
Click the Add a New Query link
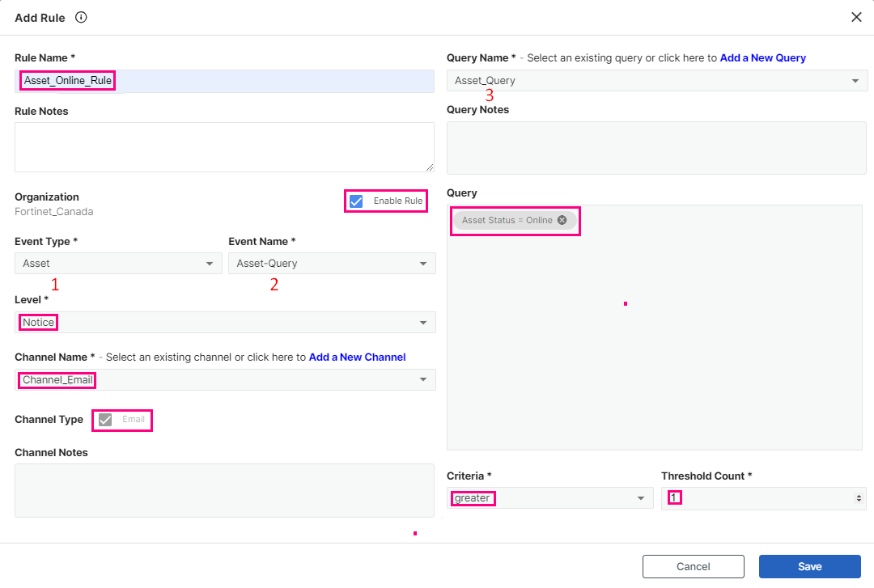point(762,58)
